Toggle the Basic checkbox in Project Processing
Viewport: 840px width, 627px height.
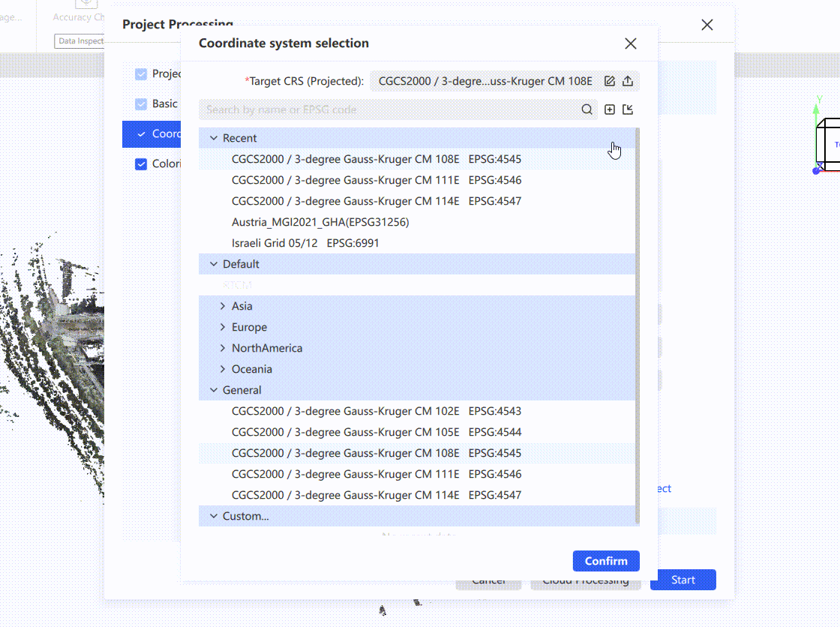point(141,104)
